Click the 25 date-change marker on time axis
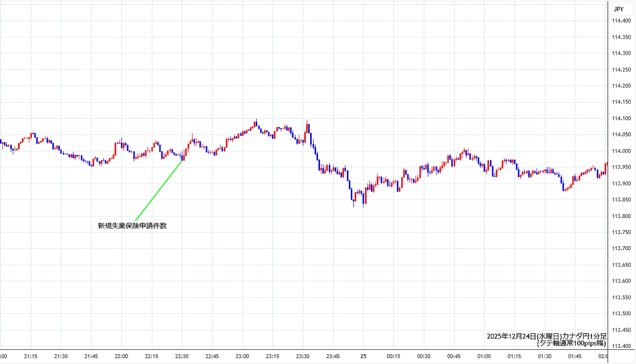 363,356
